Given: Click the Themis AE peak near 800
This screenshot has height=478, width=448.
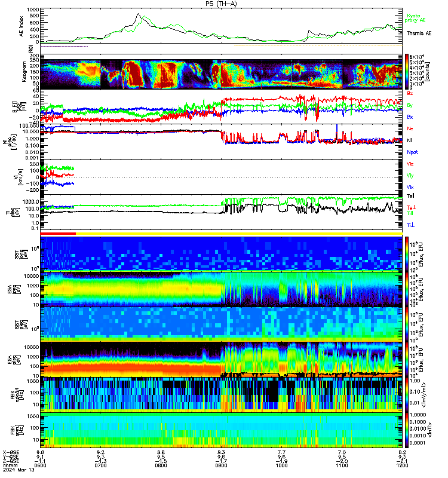Looking at the screenshot, I should [x=139, y=14].
